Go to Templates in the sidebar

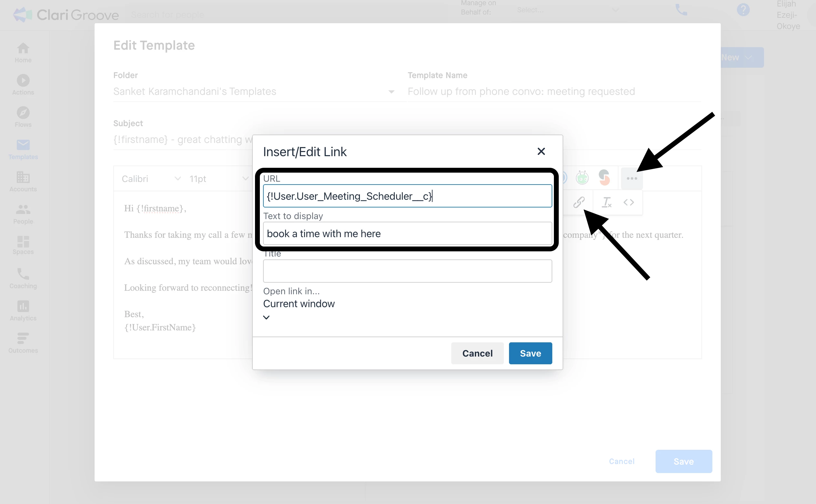point(23,150)
